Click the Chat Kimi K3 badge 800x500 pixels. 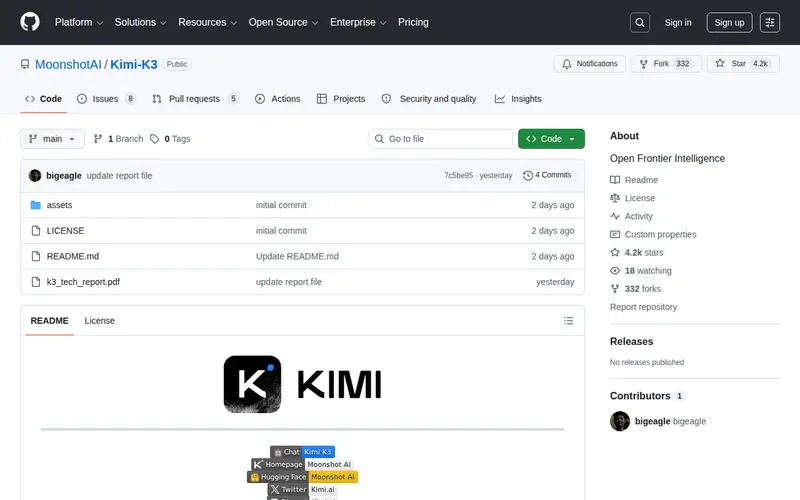[x=302, y=452]
